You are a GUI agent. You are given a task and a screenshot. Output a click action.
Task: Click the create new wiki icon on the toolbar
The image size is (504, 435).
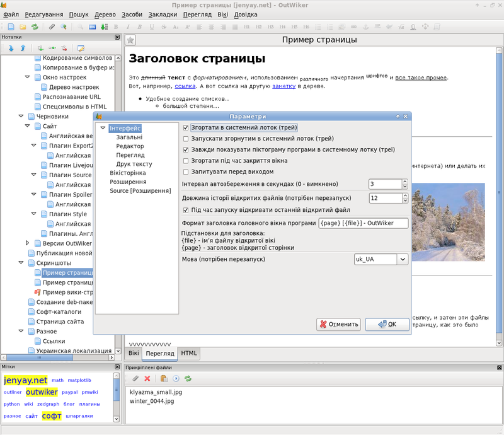(11, 26)
